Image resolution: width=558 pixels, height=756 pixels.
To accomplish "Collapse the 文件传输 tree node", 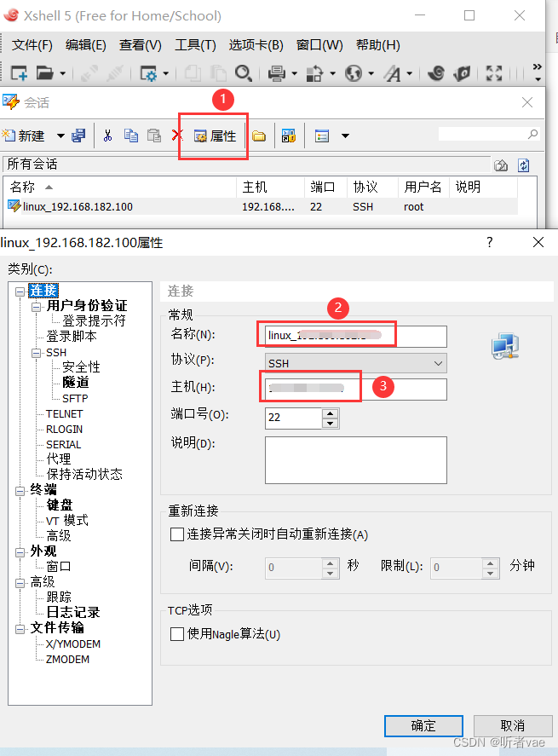I will [x=20, y=629].
